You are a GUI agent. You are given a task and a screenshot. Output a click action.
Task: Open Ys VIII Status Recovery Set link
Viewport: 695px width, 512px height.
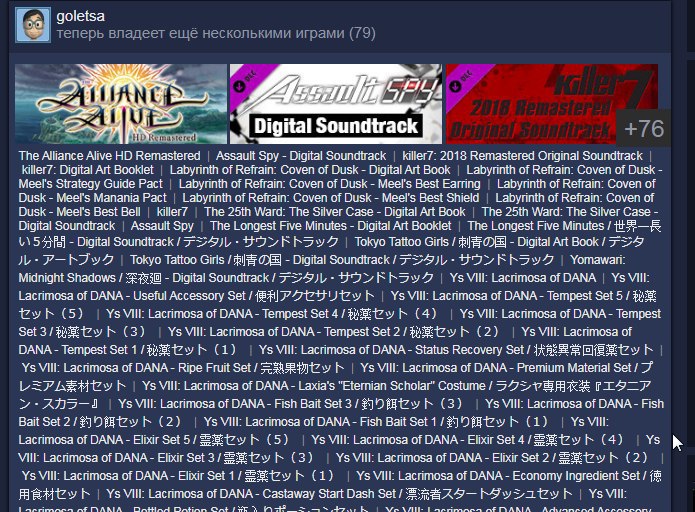[456, 350]
